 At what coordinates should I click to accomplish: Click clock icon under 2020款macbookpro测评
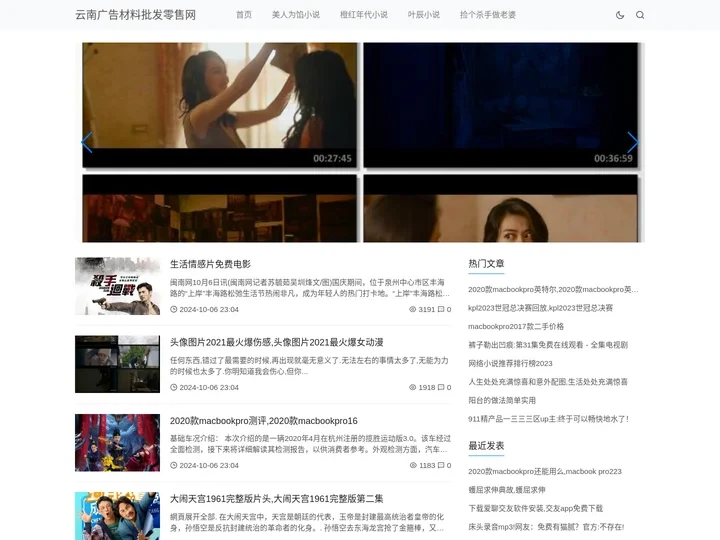(174, 465)
